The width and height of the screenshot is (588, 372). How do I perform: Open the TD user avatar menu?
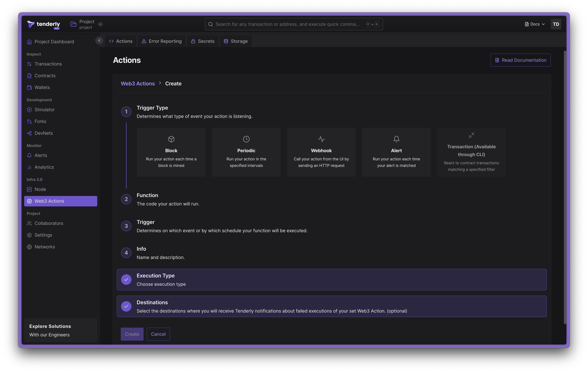(x=556, y=24)
